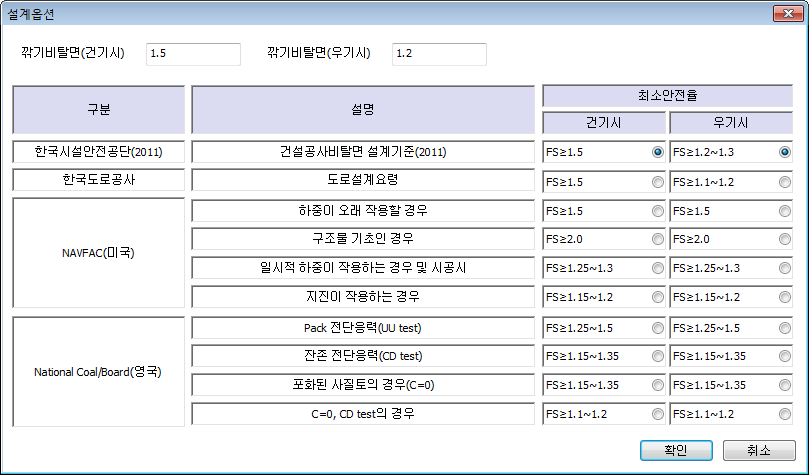Click the 건설공사비탈면 설계기준(2011) description cell
The image size is (809, 475).
pos(363,153)
